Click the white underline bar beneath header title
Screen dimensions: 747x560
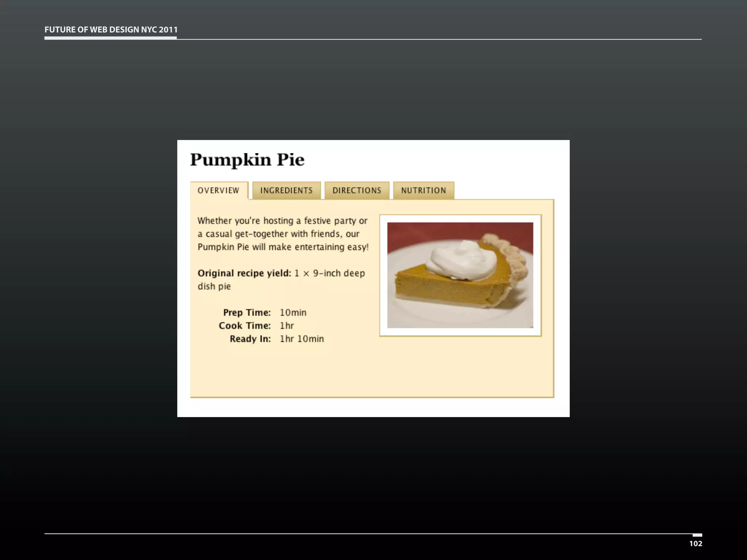tap(111, 38)
